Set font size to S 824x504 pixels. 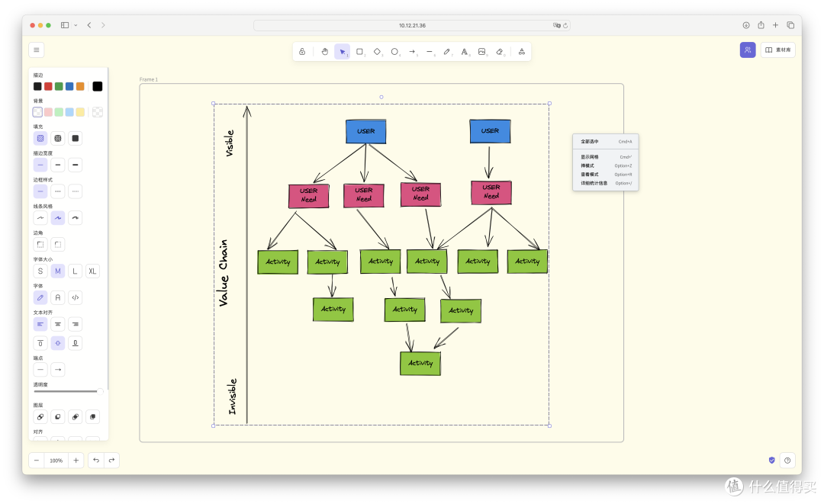pyautogui.click(x=40, y=271)
